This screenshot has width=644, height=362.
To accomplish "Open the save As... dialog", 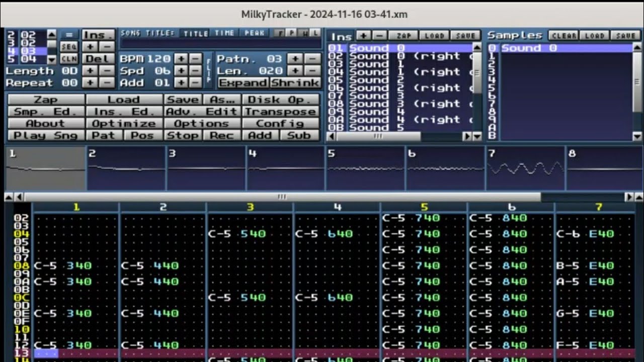I will [x=223, y=100].
